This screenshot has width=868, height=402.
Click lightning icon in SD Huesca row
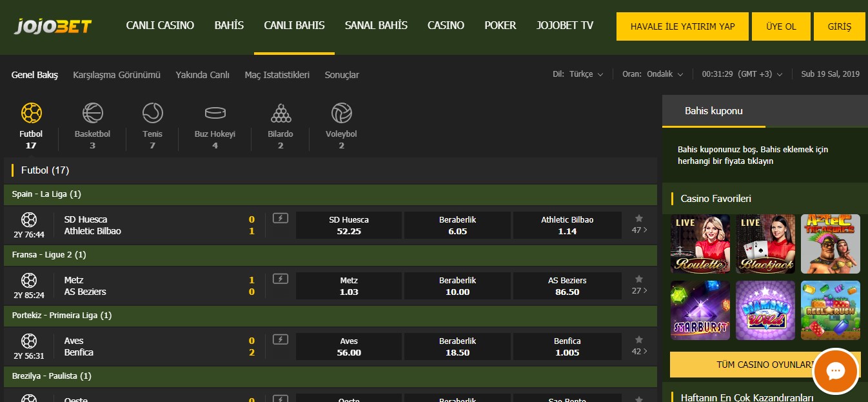coord(280,218)
